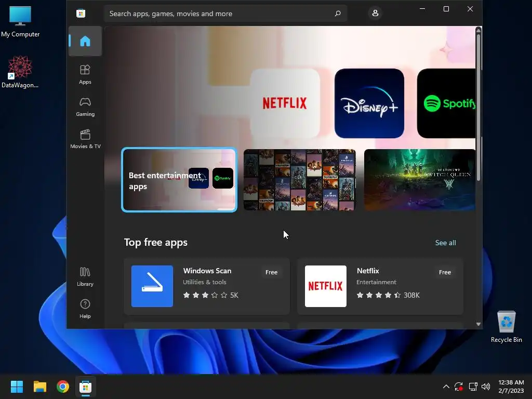Open the Spotify tile in the hero banner
The width and height of the screenshot is (532, 399).
(446, 103)
